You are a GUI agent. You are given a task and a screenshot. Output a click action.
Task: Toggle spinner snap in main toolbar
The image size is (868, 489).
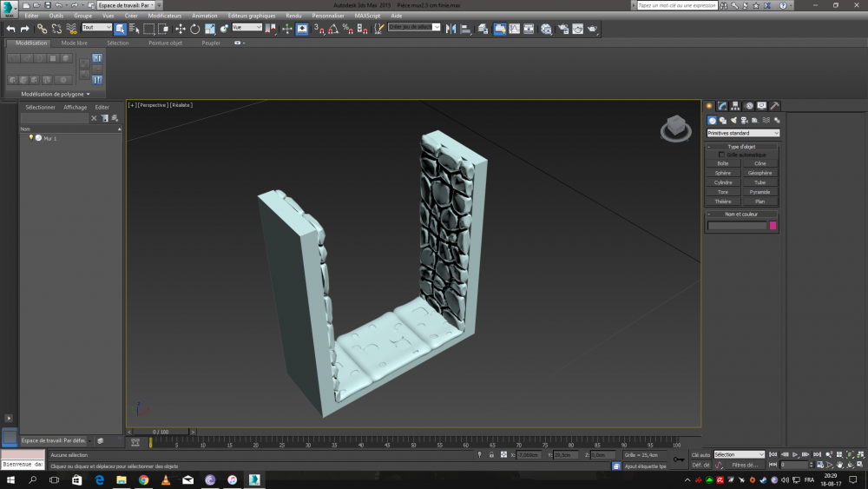point(363,29)
